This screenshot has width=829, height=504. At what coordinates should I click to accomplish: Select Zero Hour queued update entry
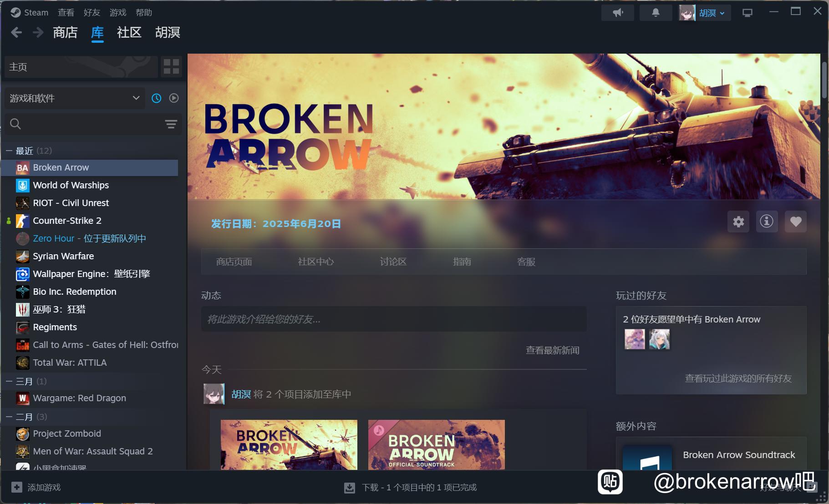90,238
